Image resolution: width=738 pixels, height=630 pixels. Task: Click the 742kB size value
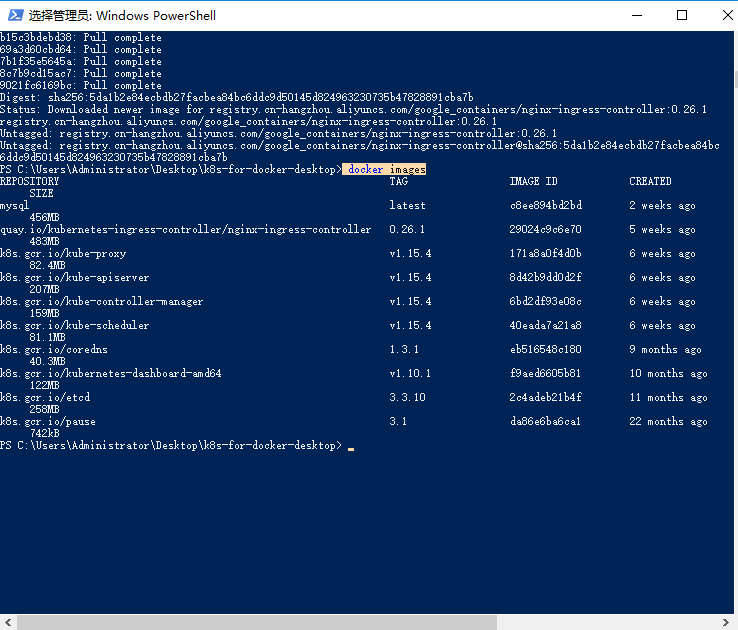44,433
